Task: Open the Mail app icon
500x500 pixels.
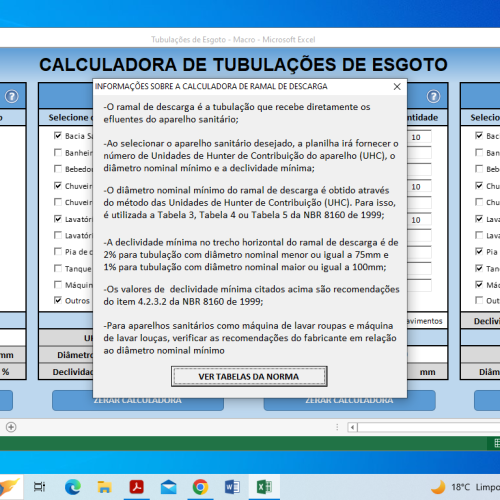Action: point(168,487)
